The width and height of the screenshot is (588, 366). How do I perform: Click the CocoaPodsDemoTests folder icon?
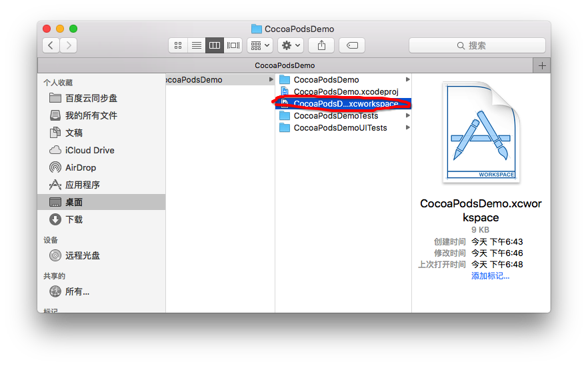(x=285, y=115)
